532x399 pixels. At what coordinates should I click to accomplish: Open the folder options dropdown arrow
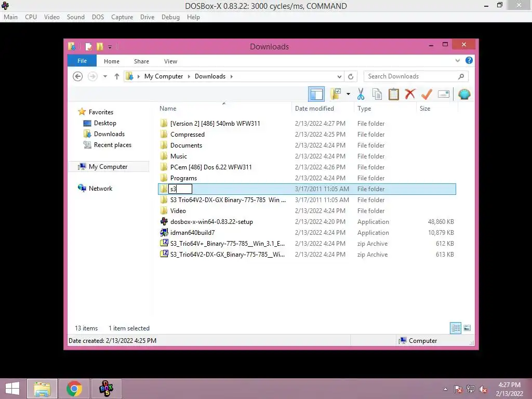click(x=348, y=94)
